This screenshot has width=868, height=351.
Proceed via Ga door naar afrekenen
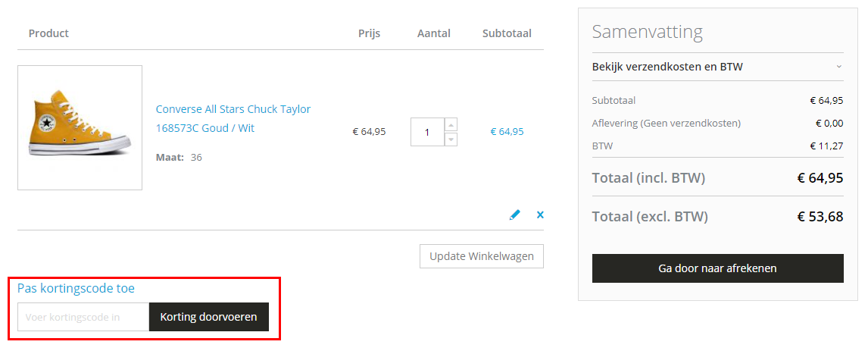(x=717, y=268)
